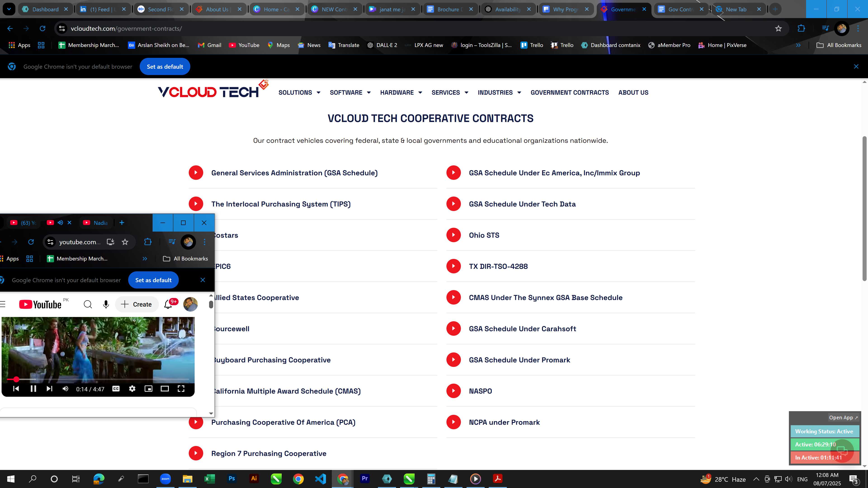This screenshot has height=488, width=868.
Task: Switch to the Dashboard tab
Action: [45, 9]
